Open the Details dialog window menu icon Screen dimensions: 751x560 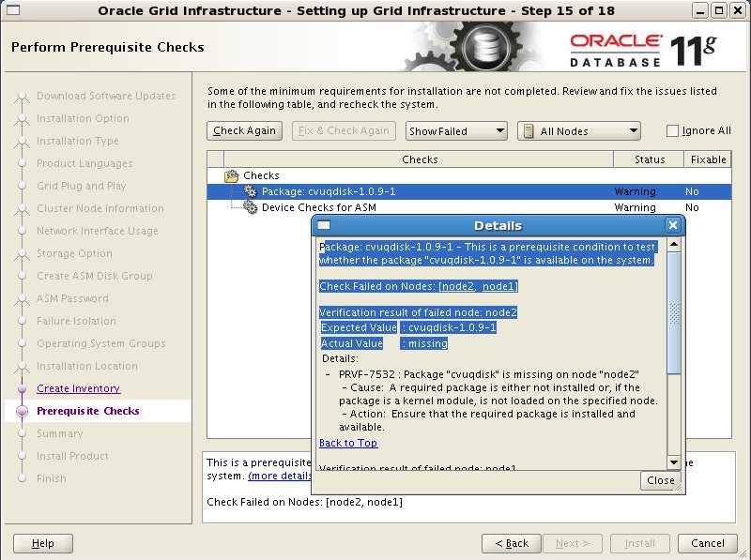point(324,225)
